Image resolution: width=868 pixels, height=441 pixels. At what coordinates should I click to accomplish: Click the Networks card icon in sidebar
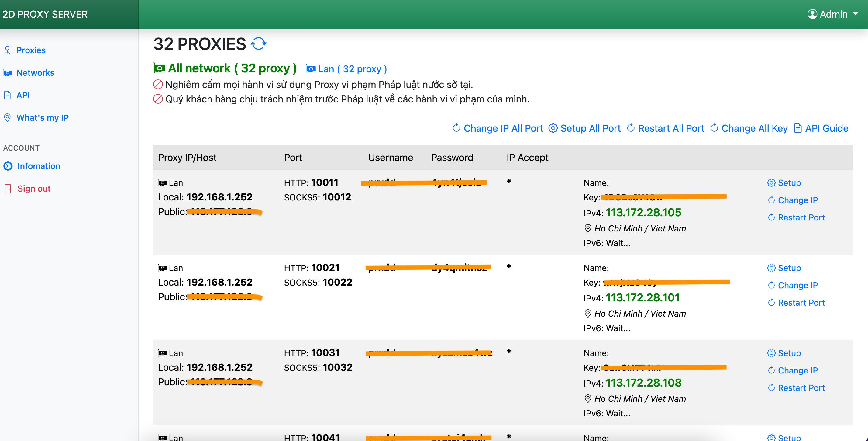(x=7, y=73)
